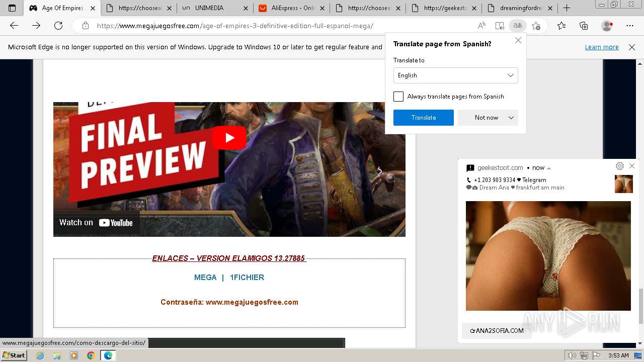This screenshot has width=644, height=362.
Task: Click the small notification thumbnail
Action: (624, 184)
